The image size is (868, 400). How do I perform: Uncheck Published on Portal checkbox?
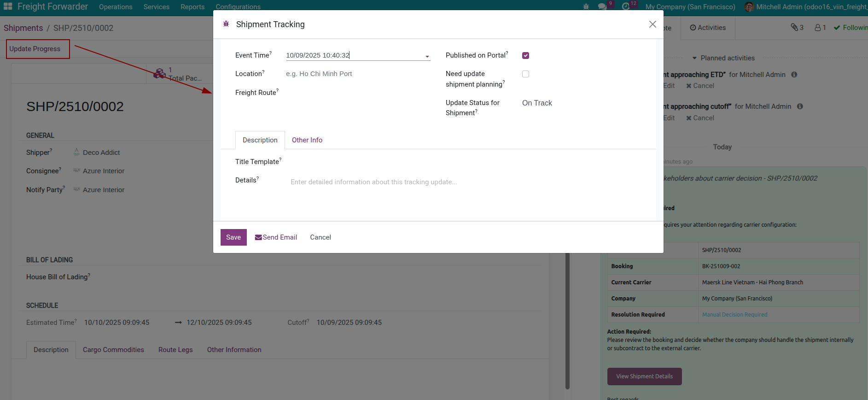click(525, 56)
